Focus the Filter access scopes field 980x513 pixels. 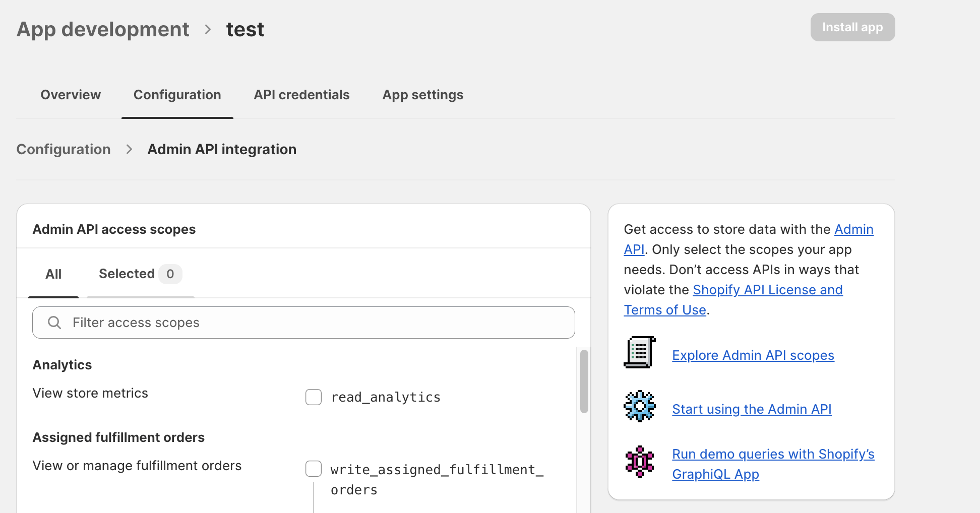[x=303, y=323]
